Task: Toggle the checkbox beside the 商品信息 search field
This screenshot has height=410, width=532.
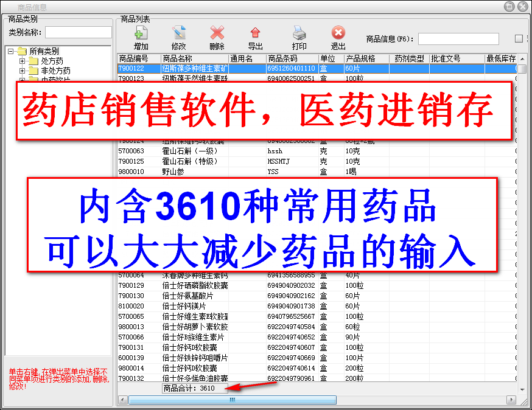Action: point(519,39)
